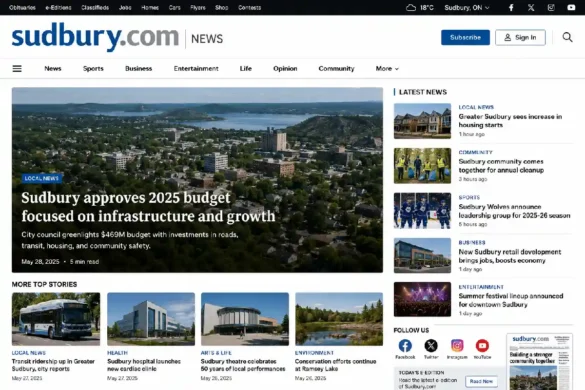Click summer festival concert thumbnail
Screen dimensions: 585x390
422,299
